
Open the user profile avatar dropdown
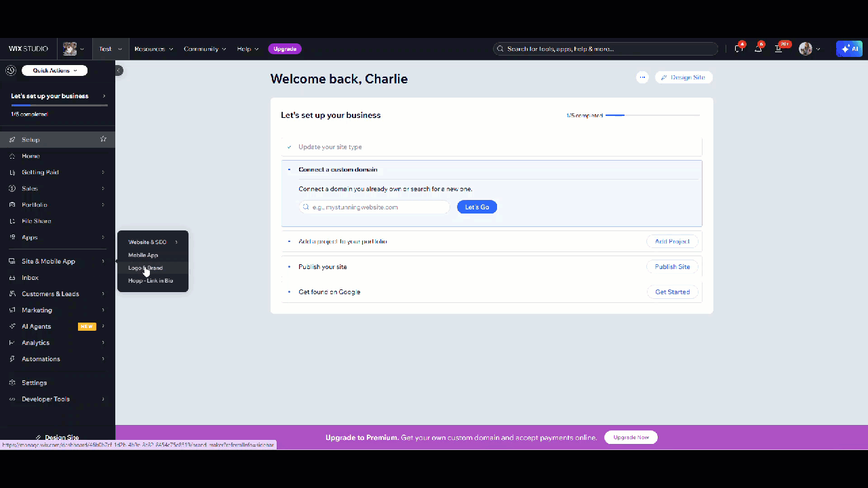tap(809, 49)
